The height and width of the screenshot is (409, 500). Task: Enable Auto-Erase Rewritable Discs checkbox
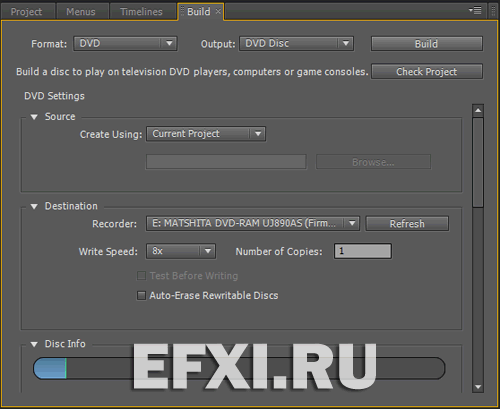coord(141,296)
